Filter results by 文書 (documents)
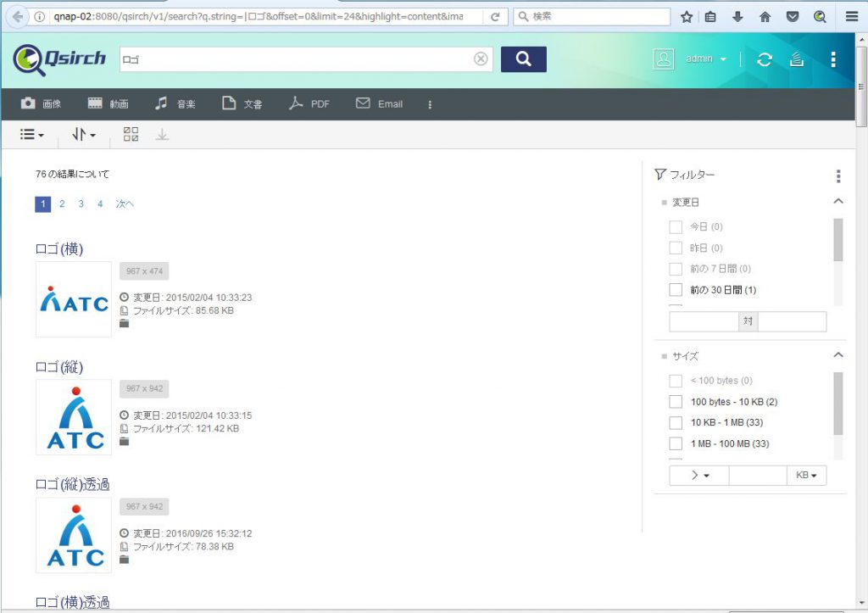The width and height of the screenshot is (868, 613). pyautogui.click(x=242, y=103)
